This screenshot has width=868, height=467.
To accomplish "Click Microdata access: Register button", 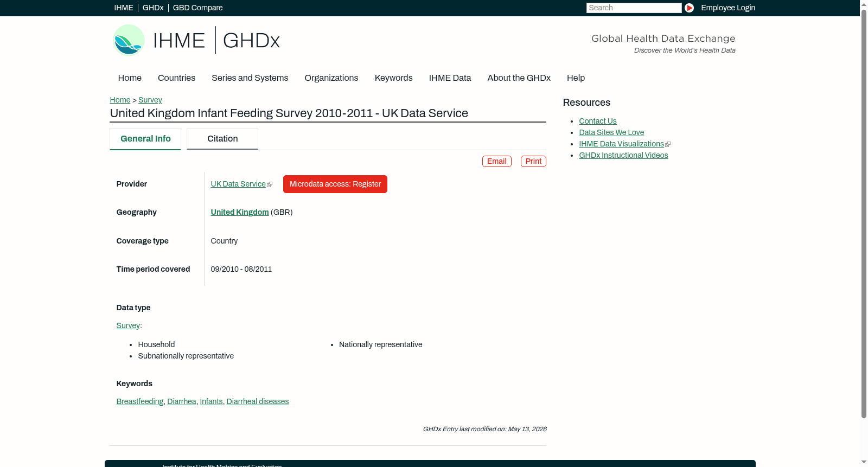I will click(335, 184).
